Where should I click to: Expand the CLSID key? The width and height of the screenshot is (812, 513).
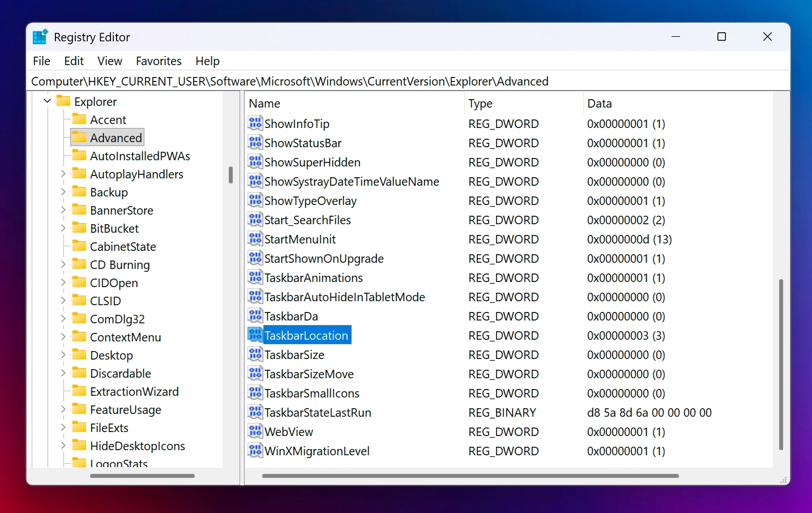63,301
